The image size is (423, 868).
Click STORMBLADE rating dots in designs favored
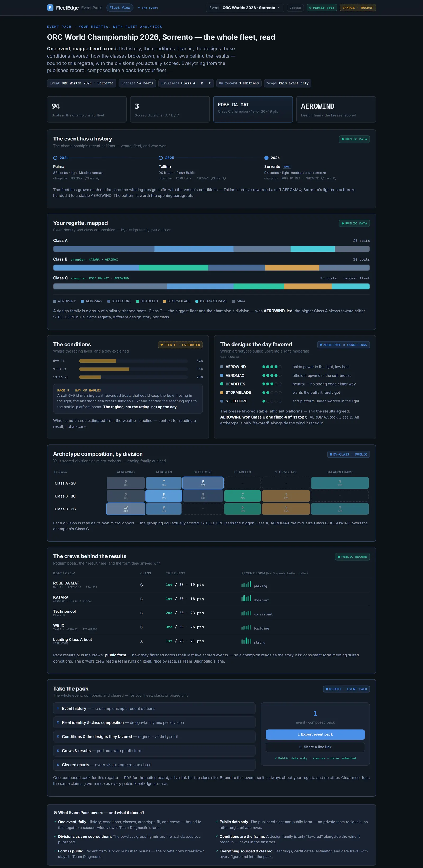coord(272,393)
